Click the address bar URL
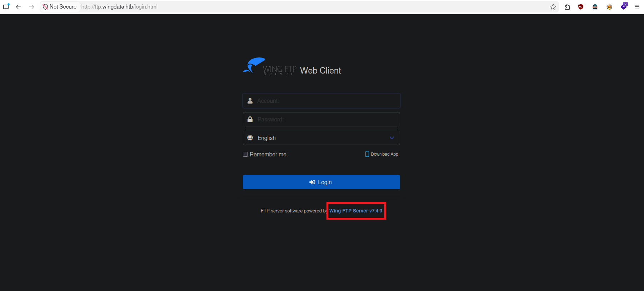Viewport: 644px width, 291px height. 119,7
